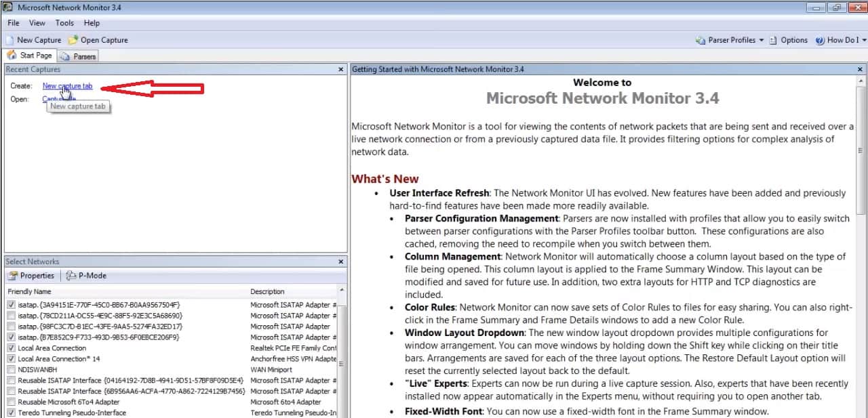Open the Help menu

(x=92, y=23)
